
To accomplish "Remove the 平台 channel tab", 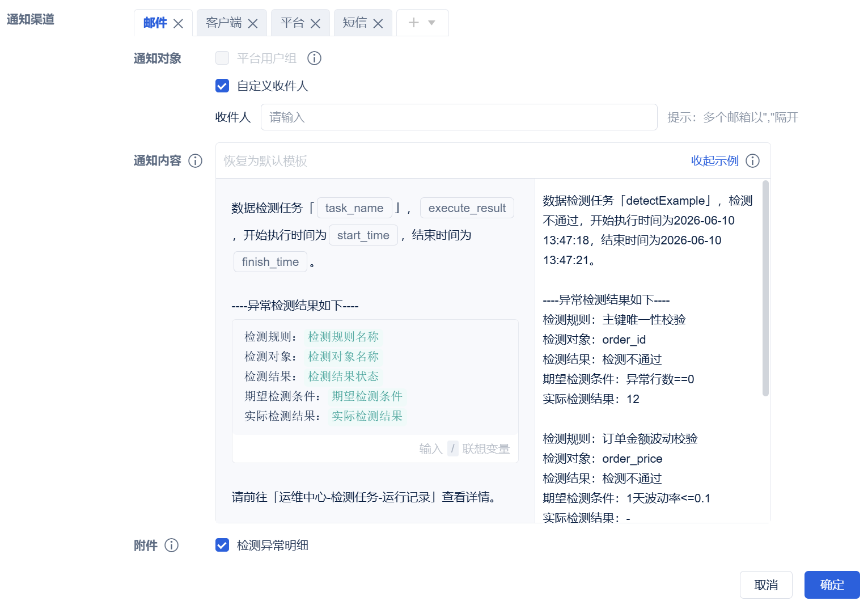I will (316, 23).
